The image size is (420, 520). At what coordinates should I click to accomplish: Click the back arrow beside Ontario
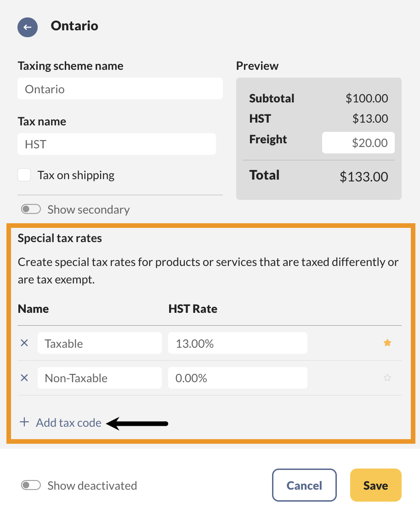[x=27, y=27]
